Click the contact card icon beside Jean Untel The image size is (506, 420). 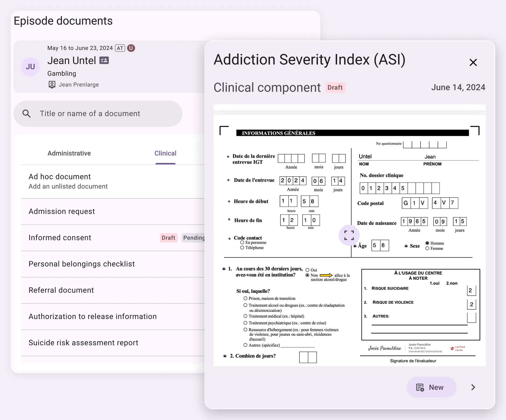[104, 60]
